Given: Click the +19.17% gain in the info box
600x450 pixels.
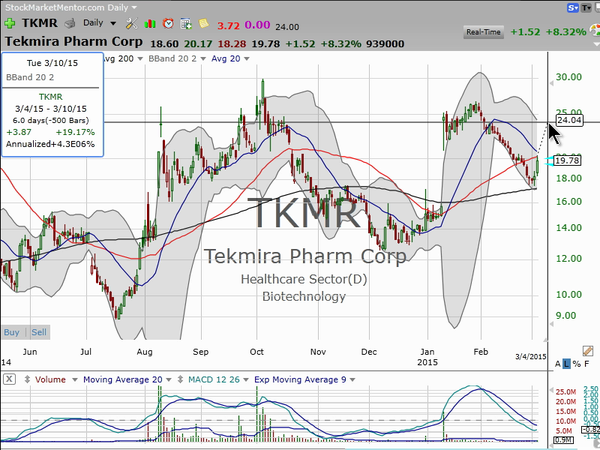Looking at the screenshot, I should tap(75, 132).
